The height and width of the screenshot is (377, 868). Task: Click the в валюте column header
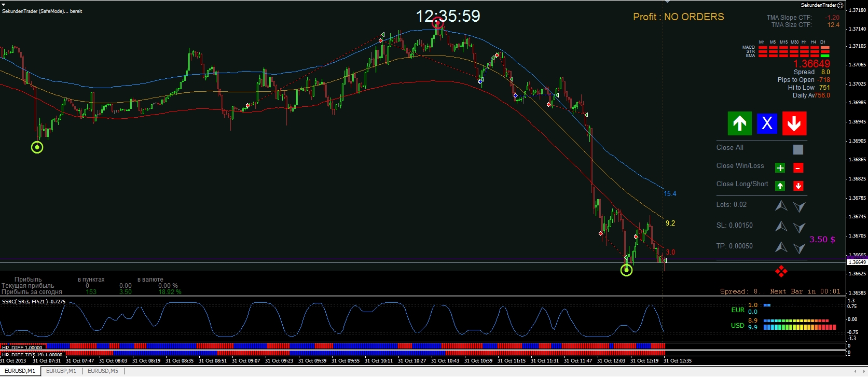pos(150,280)
